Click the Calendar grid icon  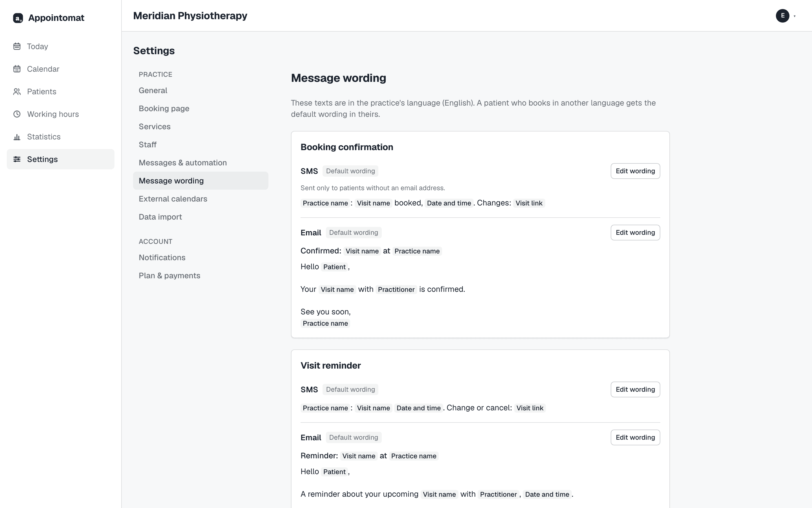17,69
